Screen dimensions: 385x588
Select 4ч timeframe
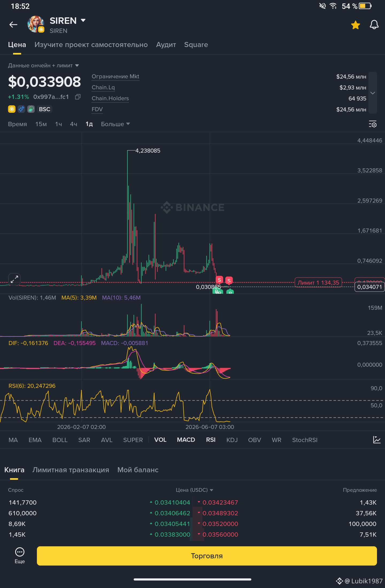[74, 124]
